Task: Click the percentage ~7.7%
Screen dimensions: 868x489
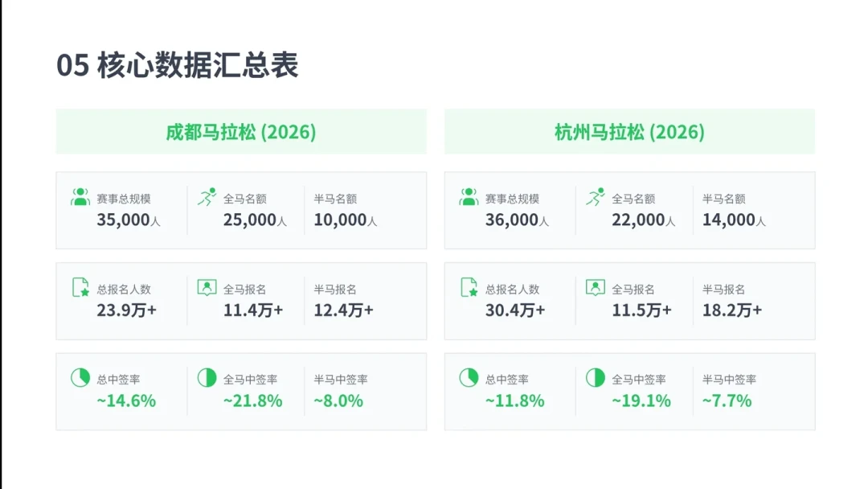Action: tap(727, 401)
